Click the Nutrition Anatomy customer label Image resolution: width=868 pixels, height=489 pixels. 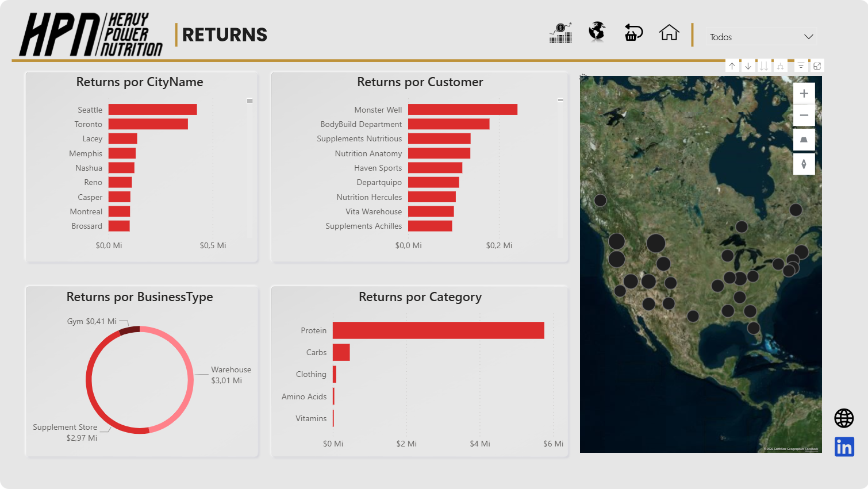368,153
